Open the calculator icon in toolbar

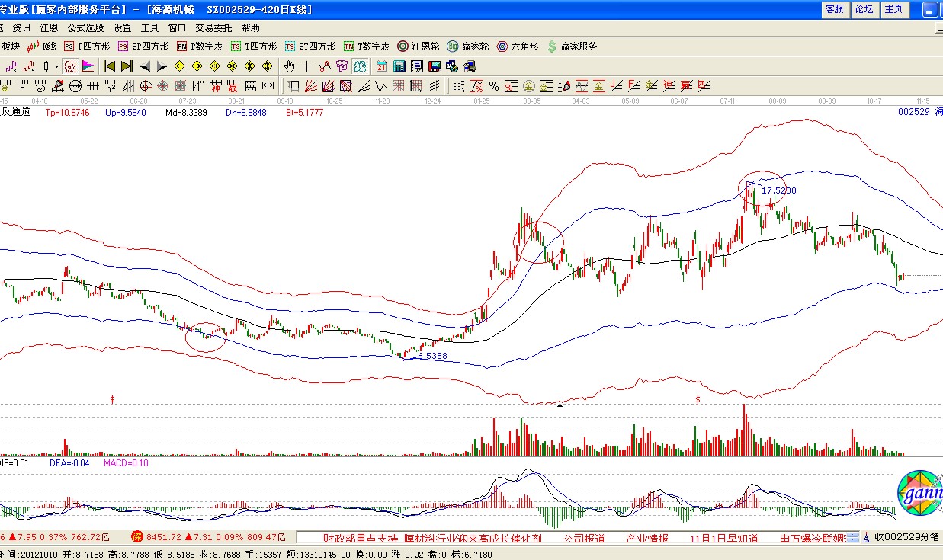[399, 66]
